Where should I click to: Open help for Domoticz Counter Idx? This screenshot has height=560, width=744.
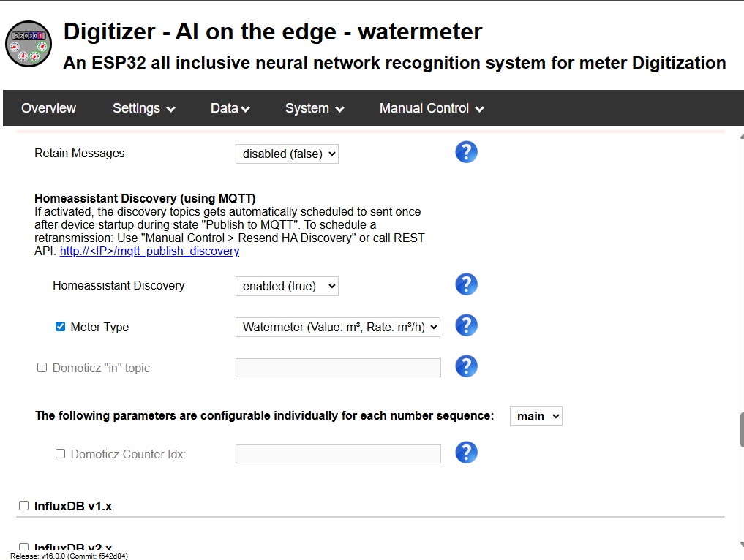(x=466, y=453)
